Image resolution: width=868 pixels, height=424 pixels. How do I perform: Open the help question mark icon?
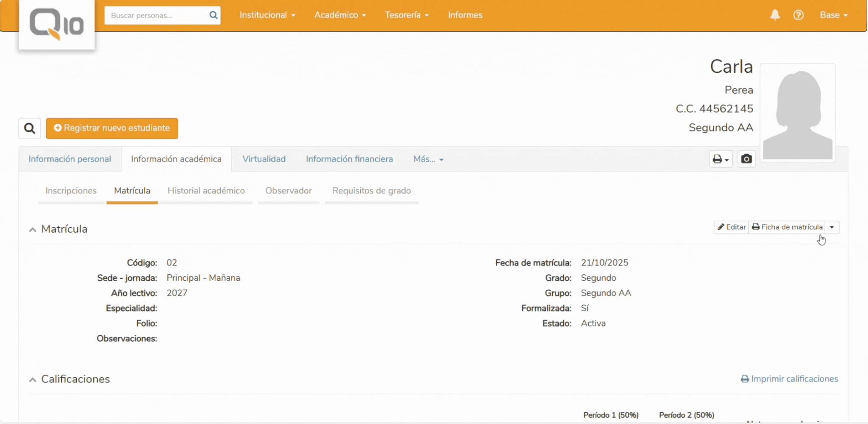pos(798,15)
